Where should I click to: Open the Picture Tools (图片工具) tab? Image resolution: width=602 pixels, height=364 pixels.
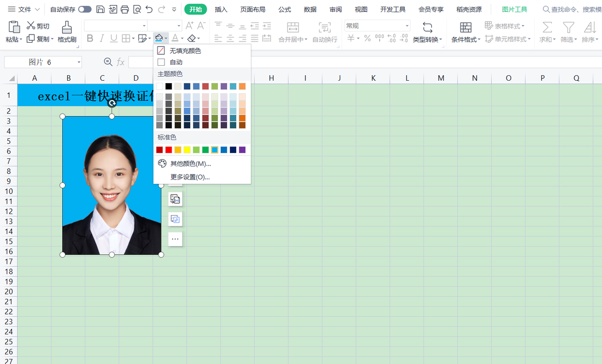pyautogui.click(x=515, y=10)
